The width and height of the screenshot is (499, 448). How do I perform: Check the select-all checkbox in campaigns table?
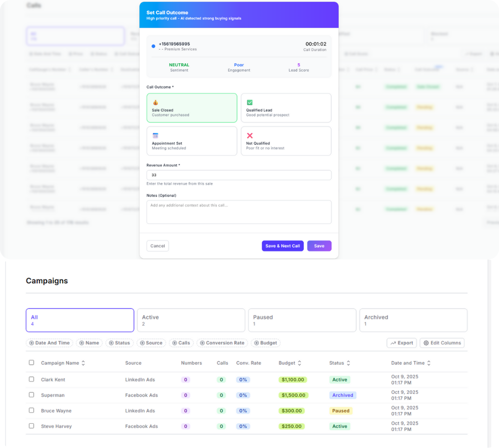(31, 362)
